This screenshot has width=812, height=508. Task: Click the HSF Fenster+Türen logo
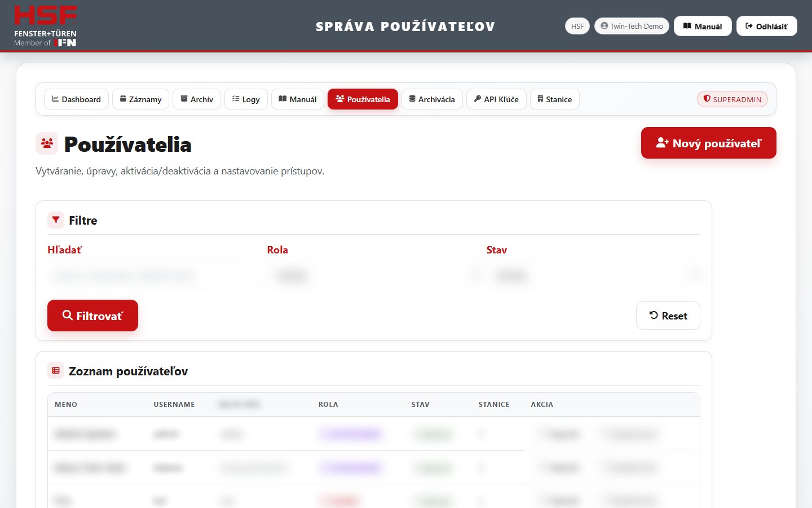click(x=45, y=26)
